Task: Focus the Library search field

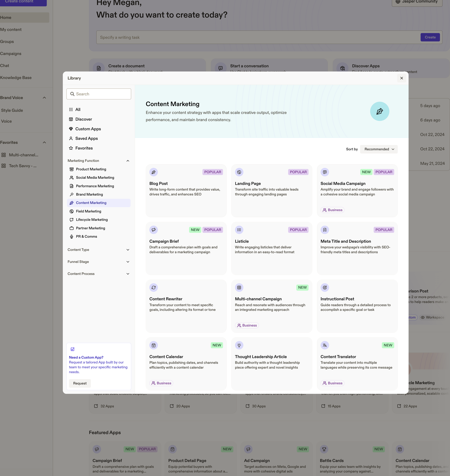Action: point(99,94)
